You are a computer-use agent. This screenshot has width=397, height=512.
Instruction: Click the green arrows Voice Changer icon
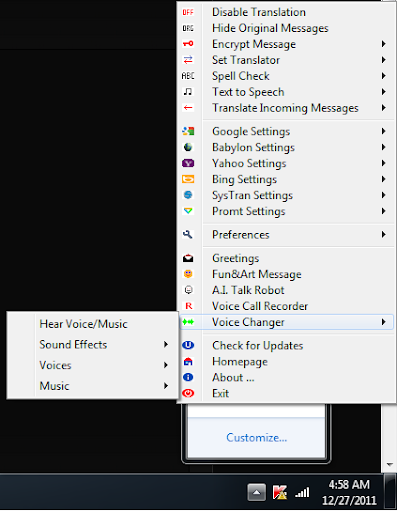pyautogui.click(x=188, y=322)
